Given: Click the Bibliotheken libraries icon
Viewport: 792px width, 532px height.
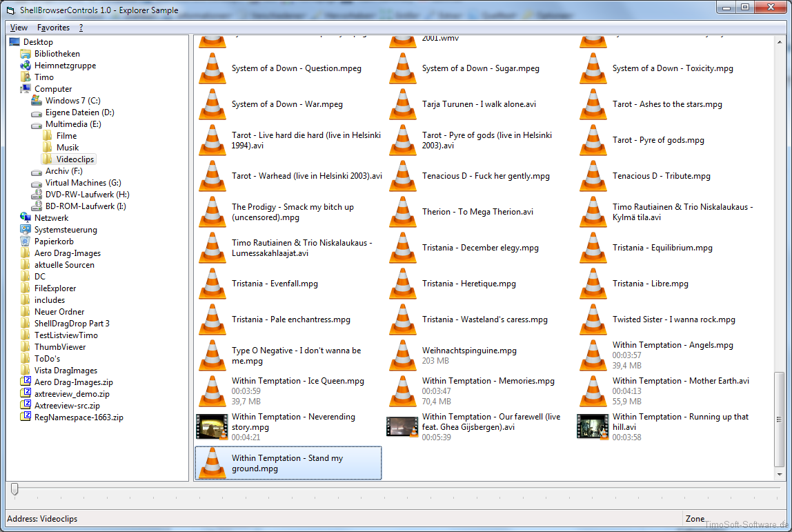Looking at the screenshot, I should [26, 54].
